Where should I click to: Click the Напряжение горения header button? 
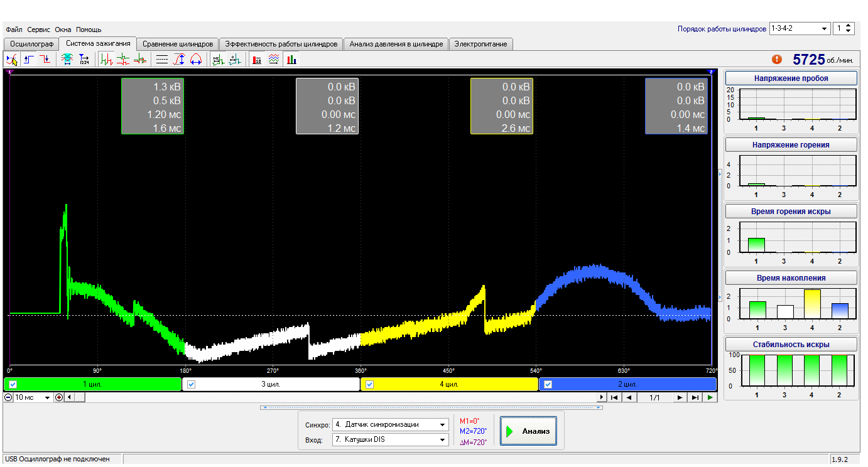pyautogui.click(x=791, y=144)
